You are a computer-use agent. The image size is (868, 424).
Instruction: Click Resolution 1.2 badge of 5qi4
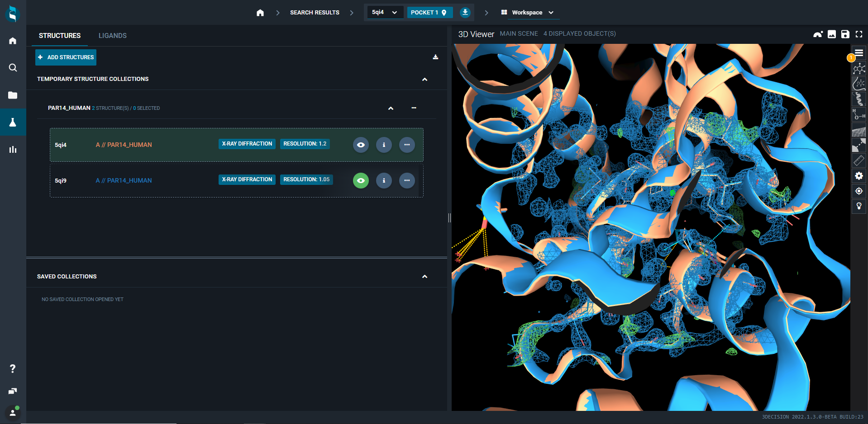(x=305, y=144)
